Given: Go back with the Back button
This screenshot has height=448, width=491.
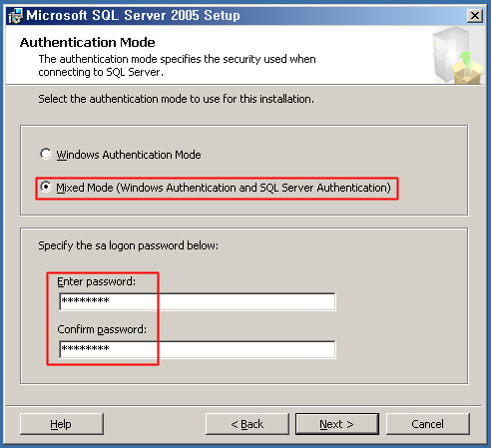Looking at the screenshot, I should click(247, 424).
